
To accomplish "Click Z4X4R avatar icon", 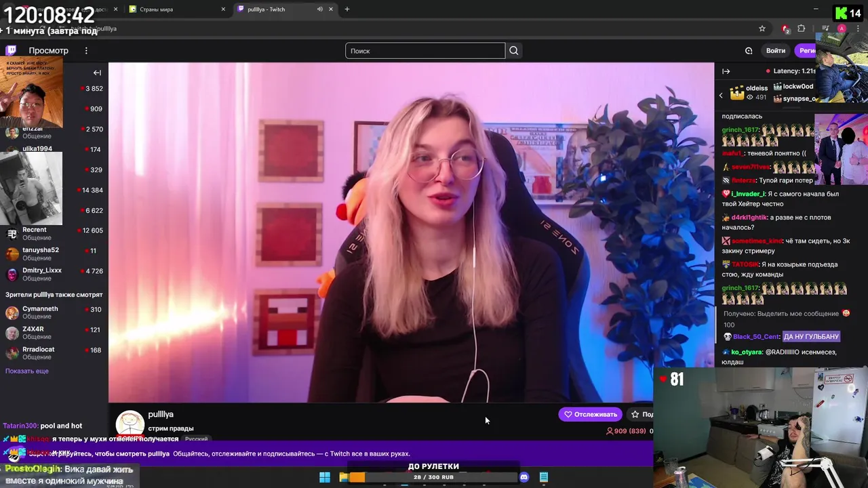I will tap(12, 333).
